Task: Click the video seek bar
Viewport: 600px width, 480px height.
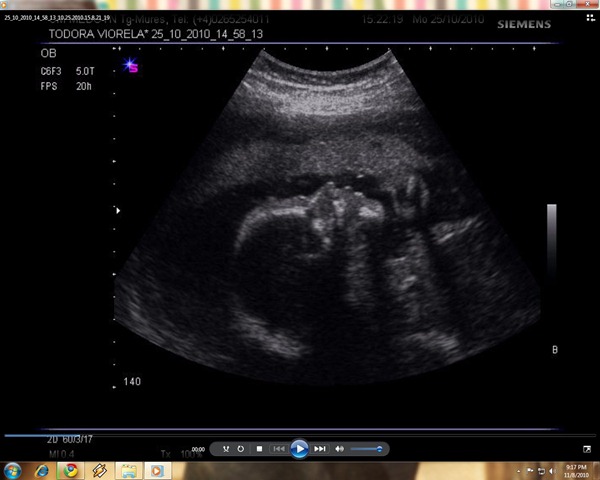Action: pos(300,435)
